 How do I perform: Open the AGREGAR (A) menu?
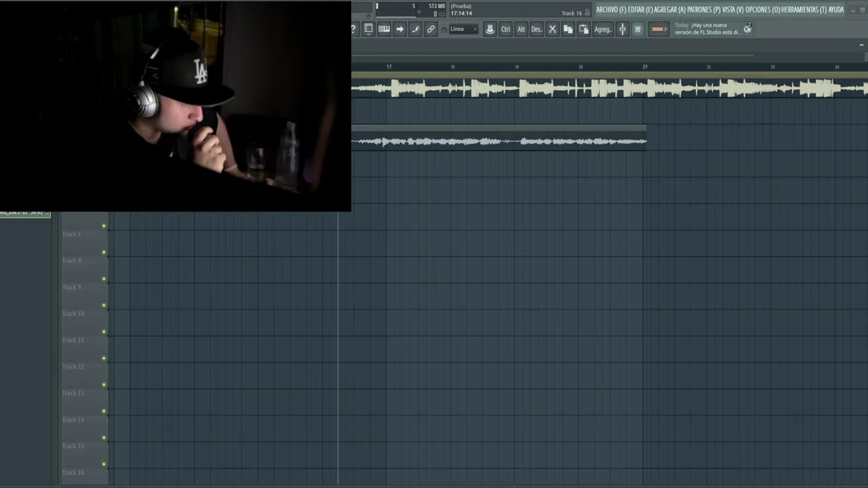(669, 9)
